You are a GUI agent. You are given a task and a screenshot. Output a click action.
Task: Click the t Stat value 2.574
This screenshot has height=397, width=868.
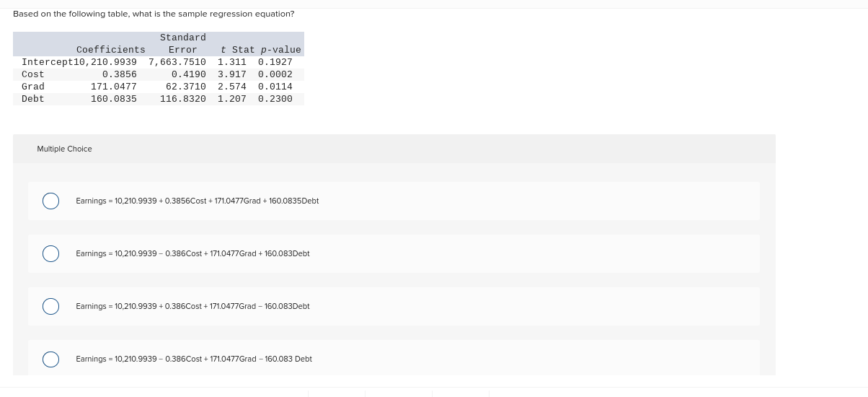232,87
